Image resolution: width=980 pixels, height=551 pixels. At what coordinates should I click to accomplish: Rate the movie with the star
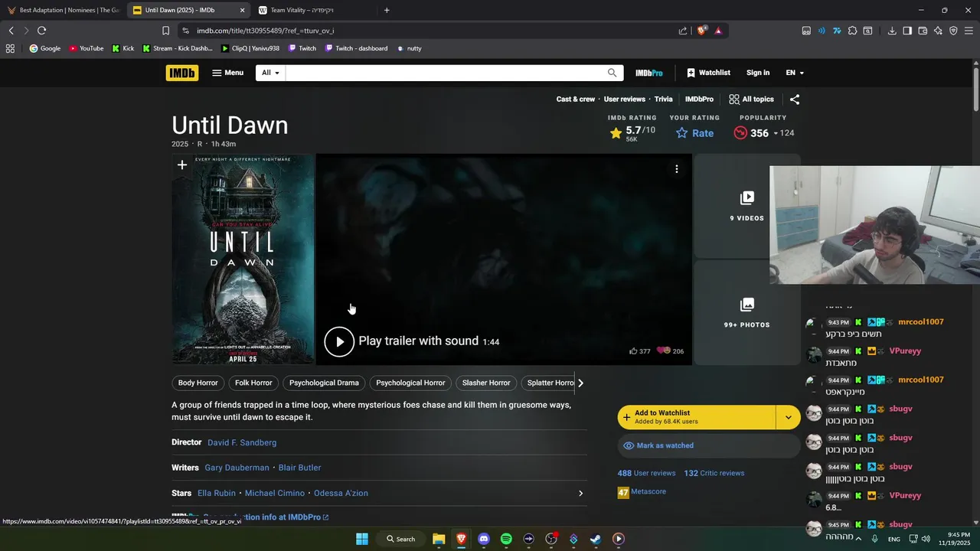click(694, 133)
